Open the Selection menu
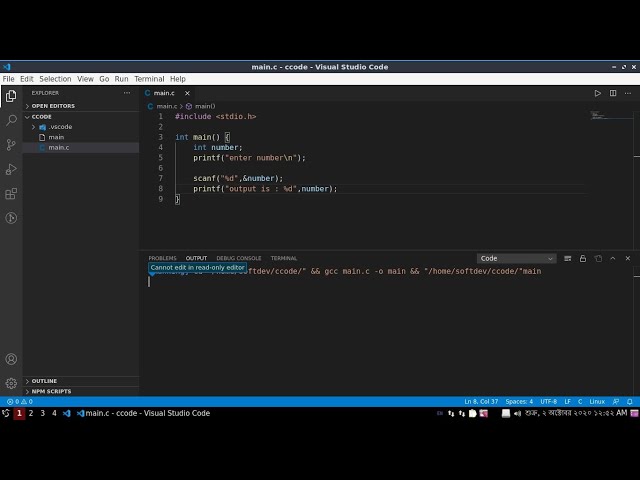Screen dimensions: 640x480 click(x=55, y=79)
